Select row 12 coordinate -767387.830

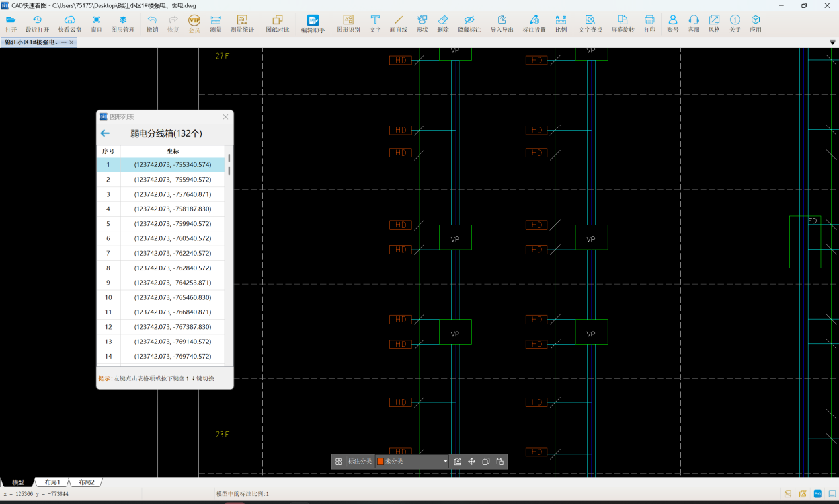point(161,327)
